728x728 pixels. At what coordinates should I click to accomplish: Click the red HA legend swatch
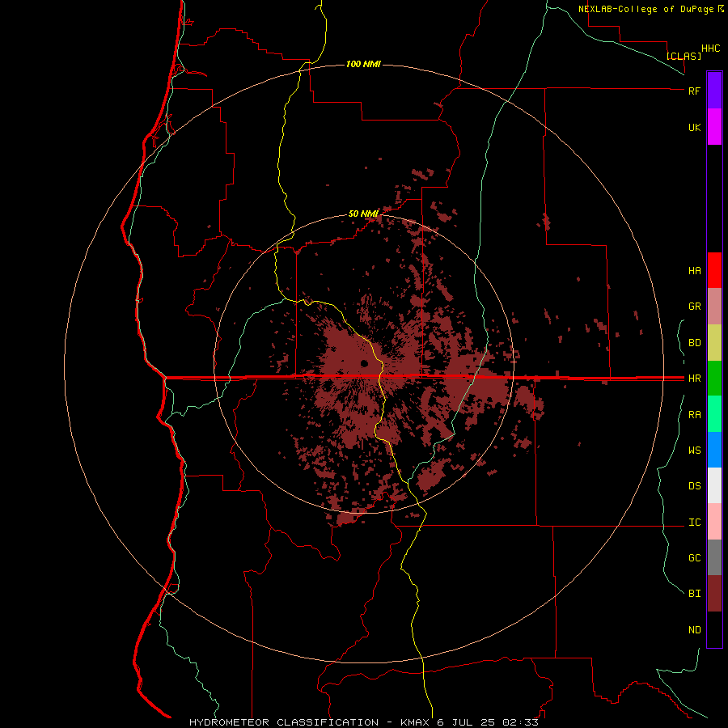coord(714,270)
